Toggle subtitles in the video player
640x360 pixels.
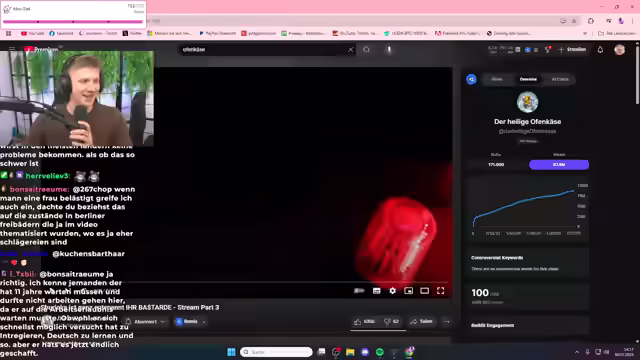(x=376, y=291)
